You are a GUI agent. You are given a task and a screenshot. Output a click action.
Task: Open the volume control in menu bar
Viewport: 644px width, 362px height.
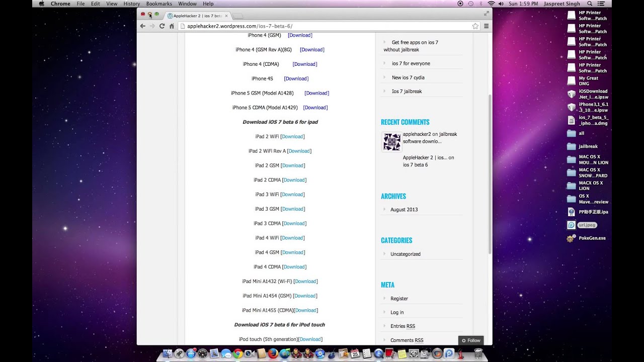(x=501, y=4)
